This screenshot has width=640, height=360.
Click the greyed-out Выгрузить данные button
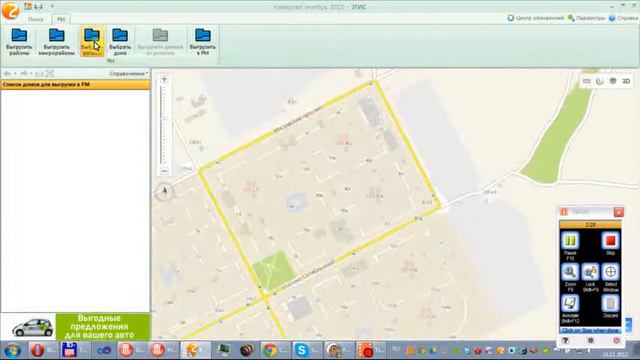(160, 42)
